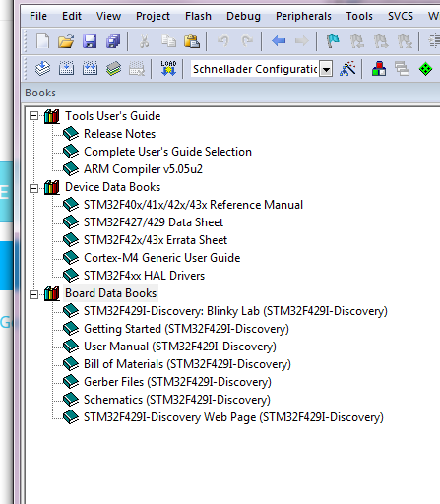Click the green Manage Run-Time Environment diamond
The height and width of the screenshot is (504, 440).
click(425, 69)
